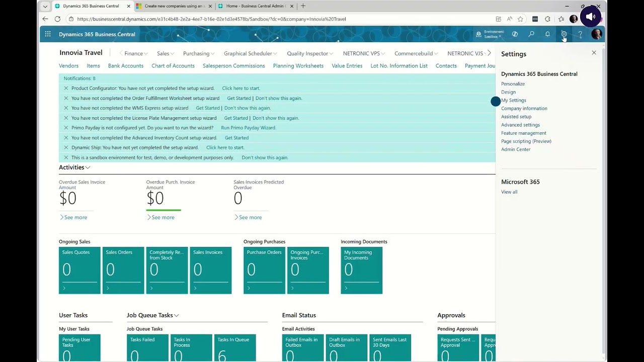
Task: Open the Tasks In Queue tile
Action: [235, 348]
